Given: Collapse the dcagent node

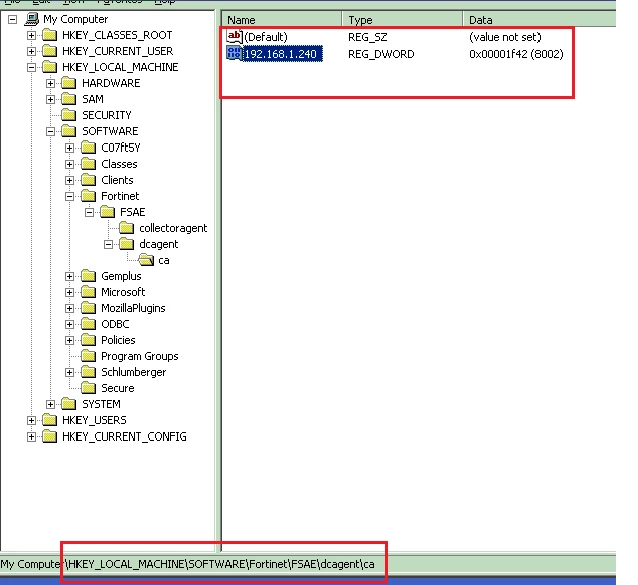Looking at the screenshot, I should (x=108, y=244).
